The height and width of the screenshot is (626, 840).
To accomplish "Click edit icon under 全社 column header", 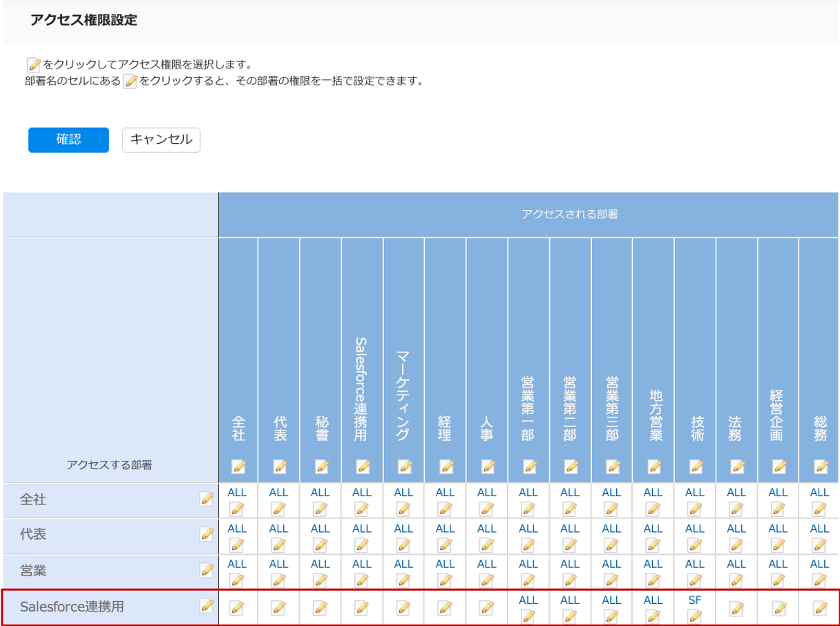I will coord(238,466).
